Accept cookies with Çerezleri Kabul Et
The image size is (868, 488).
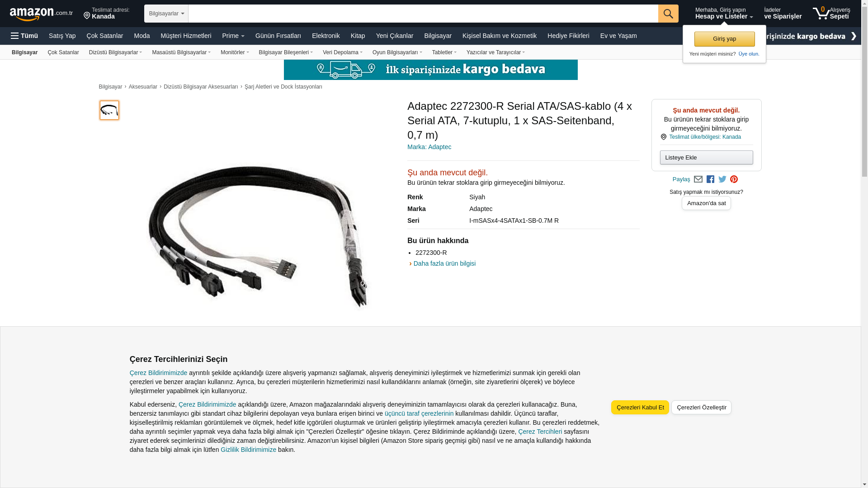click(640, 407)
